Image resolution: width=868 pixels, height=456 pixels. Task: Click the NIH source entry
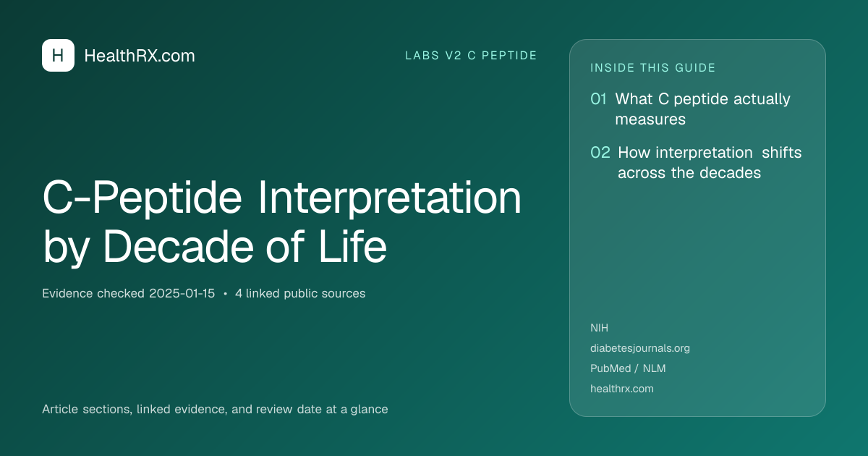tap(599, 328)
